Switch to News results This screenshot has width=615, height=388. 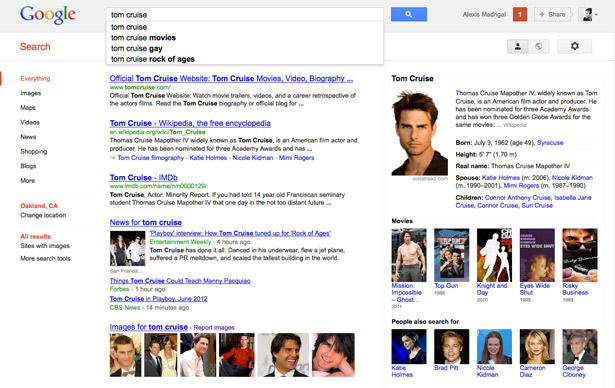28,137
